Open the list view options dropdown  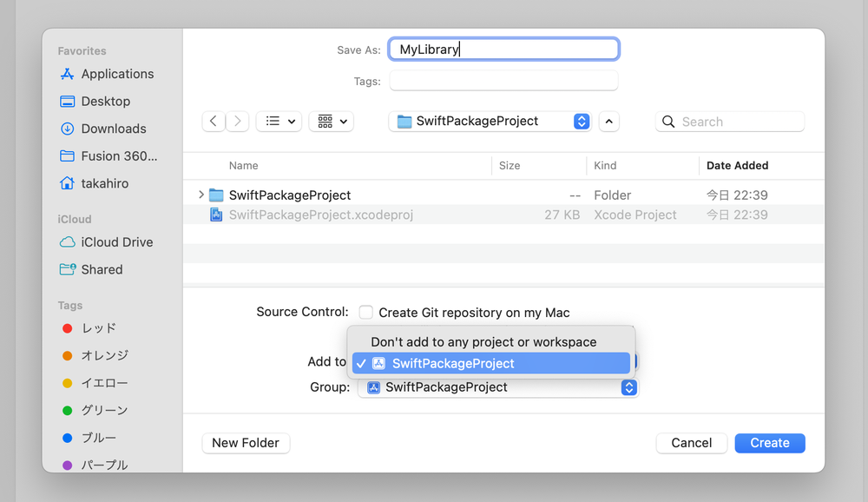coord(279,122)
